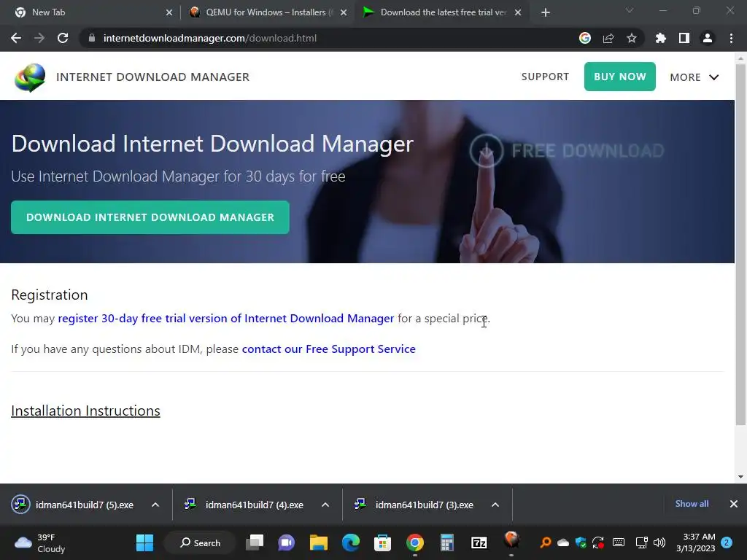Show all downloads

click(692, 504)
